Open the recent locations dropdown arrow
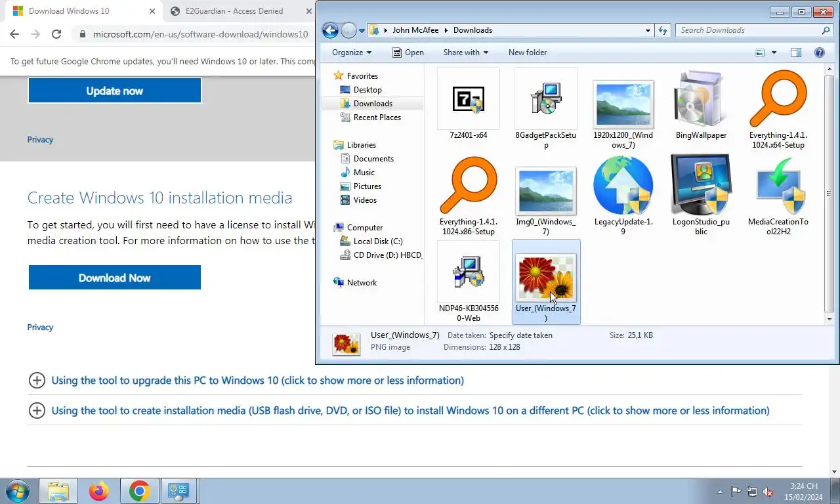The height and width of the screenshot is (504, 840). pos(362,30)
